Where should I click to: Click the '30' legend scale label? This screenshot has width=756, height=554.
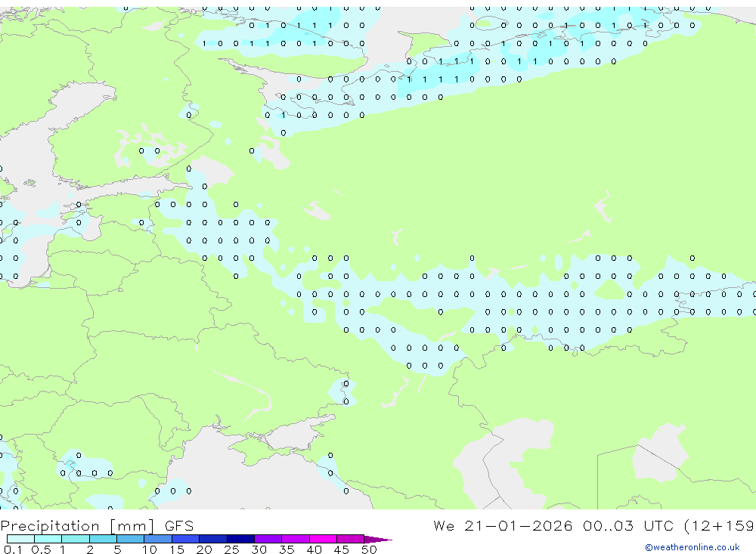pos(259,549)
